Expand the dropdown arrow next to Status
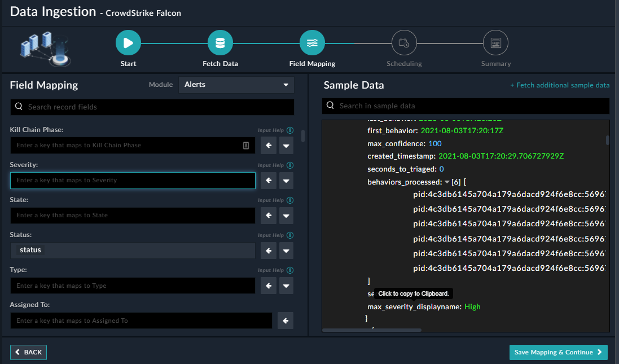This screenshot has height=364, width=619. [x=286, y=251]
